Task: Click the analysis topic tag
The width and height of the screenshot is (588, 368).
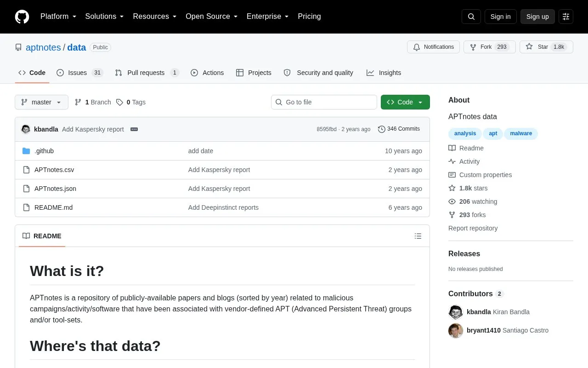Action: click(x=465, y=133)
